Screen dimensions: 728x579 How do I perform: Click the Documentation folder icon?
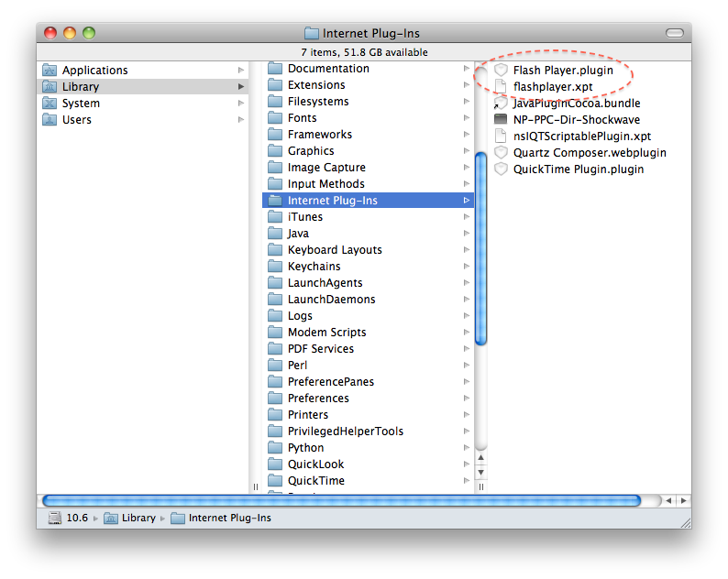(275, 69)
